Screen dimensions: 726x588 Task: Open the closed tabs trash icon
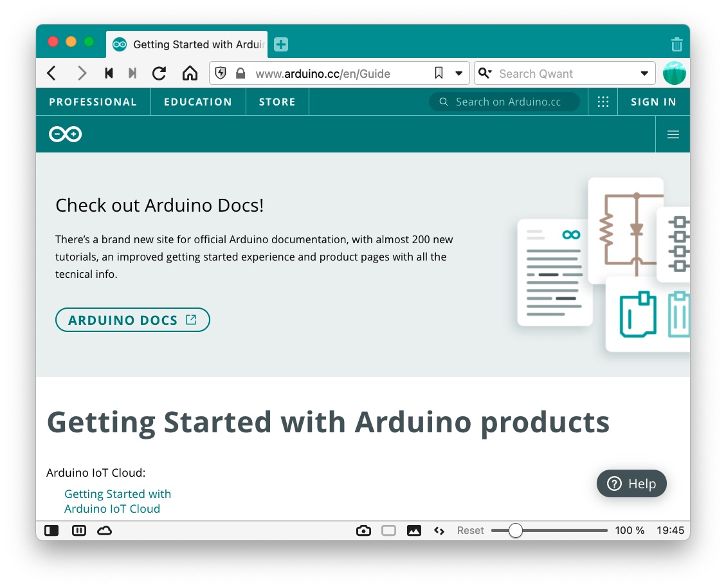click(676, 44)
